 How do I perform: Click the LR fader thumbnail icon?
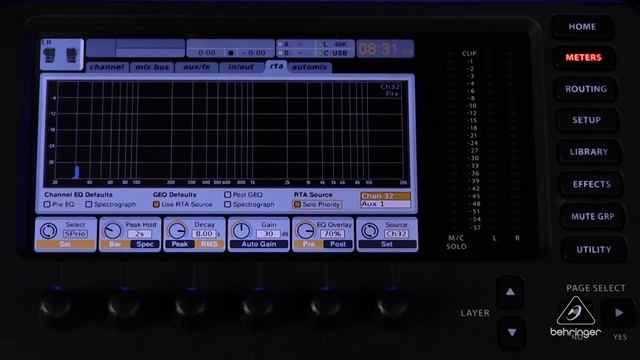pyautogui.click(x=62, y=54)
